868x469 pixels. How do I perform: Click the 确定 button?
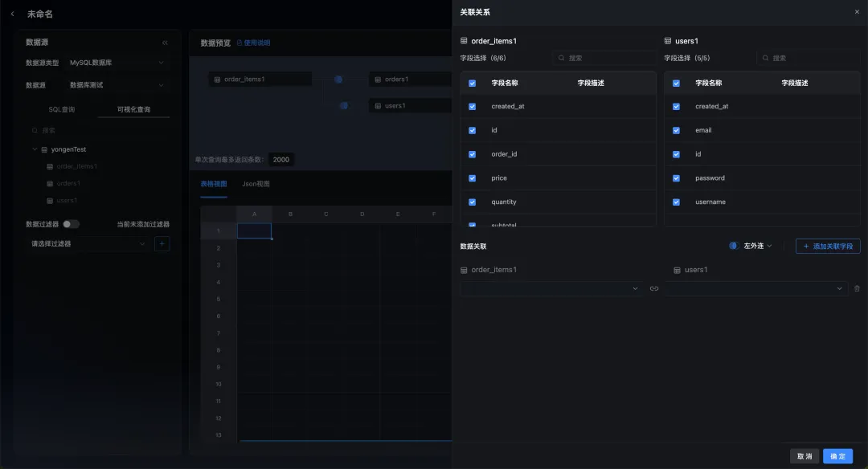pos(837,456)
